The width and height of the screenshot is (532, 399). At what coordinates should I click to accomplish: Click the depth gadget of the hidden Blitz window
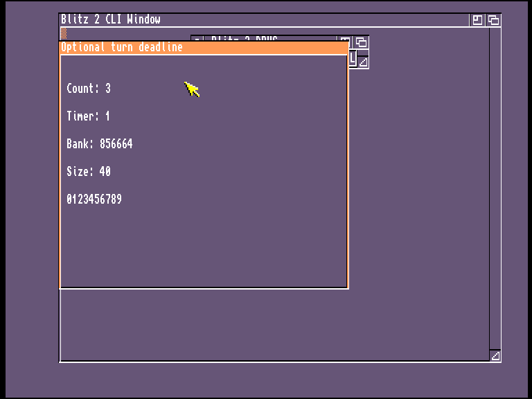tap(361, 42)
